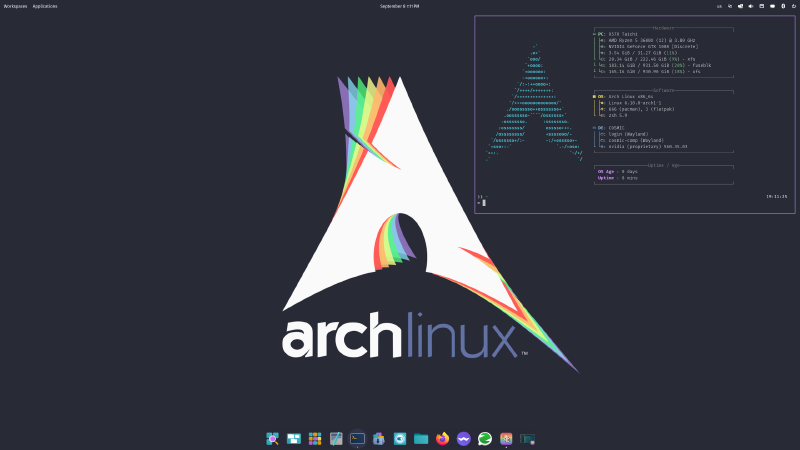Open the app library grid icon in dock
Viewport: 800px width, 450px height.
click(315, 438)
